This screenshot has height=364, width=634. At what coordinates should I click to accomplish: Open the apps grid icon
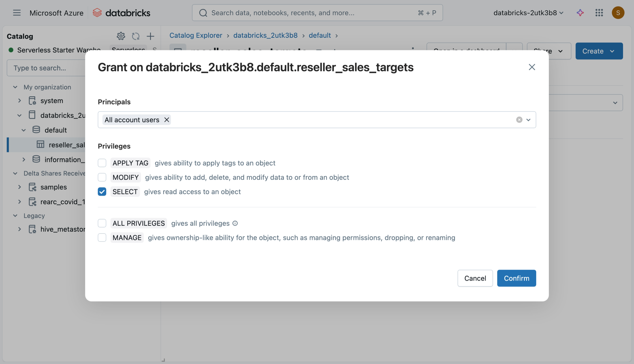(599, 13)
